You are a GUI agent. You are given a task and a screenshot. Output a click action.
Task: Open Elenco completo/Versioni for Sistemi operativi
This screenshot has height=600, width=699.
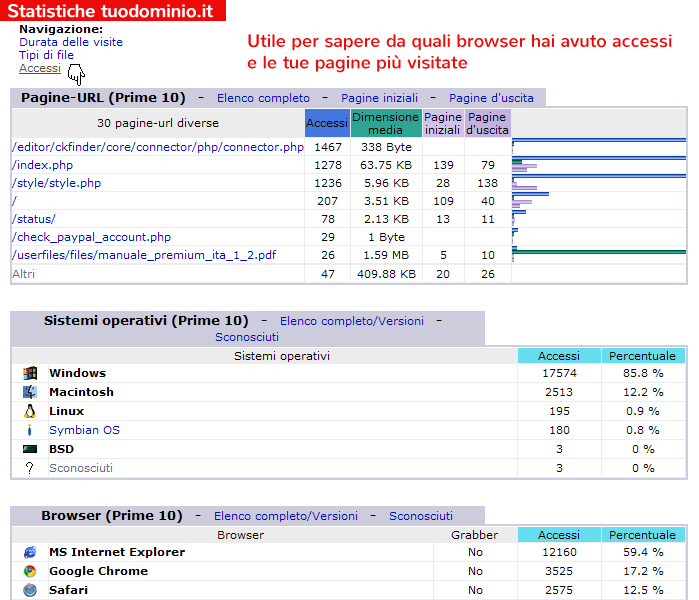pos(352,321)
